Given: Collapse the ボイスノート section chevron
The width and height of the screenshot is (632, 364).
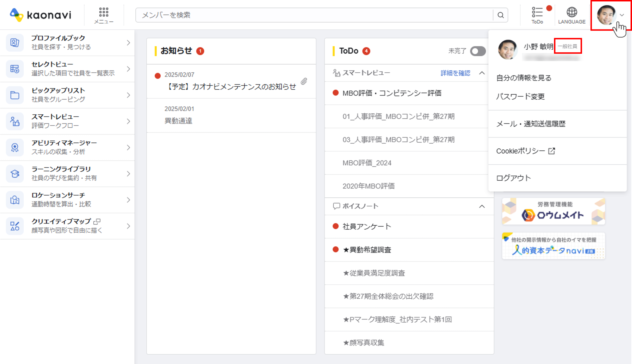Looking at the screenshot, I should click(x=482, y=206).
